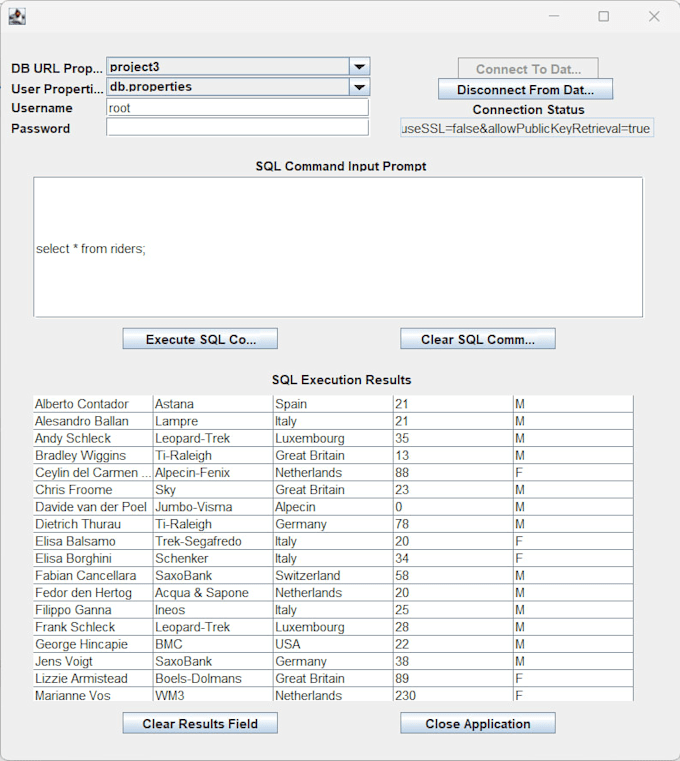
Task: Select the Elisa Borghini cell
Action: click(x=93, y=558)
